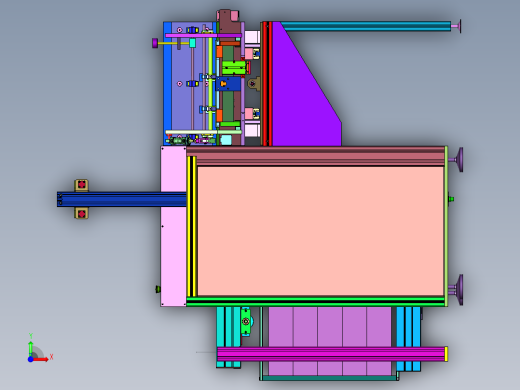The width and height of the screenshot is (520, 390).
Task: Click the green Y axis arrow of the triad
Action: click(x=31, y=348)
